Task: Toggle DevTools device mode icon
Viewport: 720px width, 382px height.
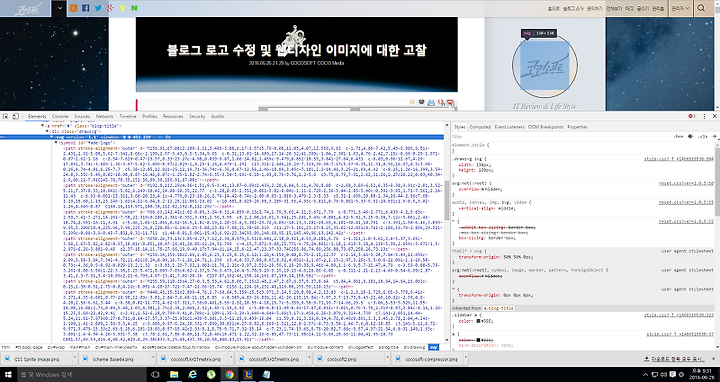Action: [15, 116]
